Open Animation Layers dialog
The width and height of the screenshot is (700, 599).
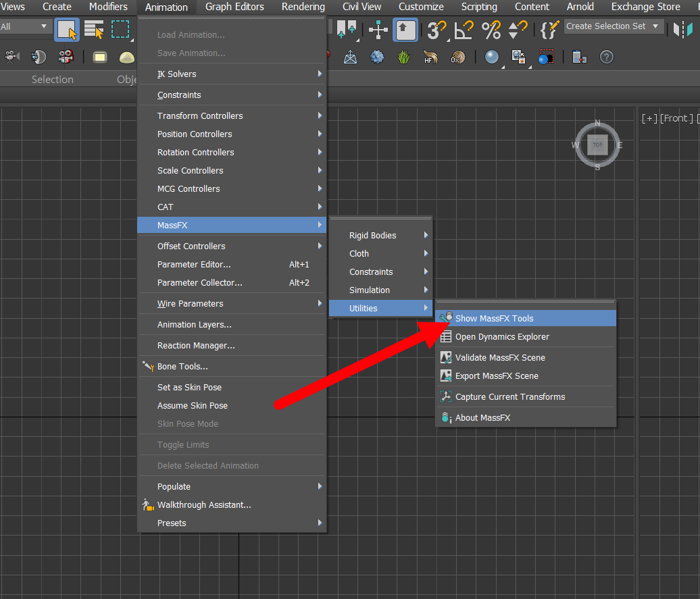tap(232, 325)
